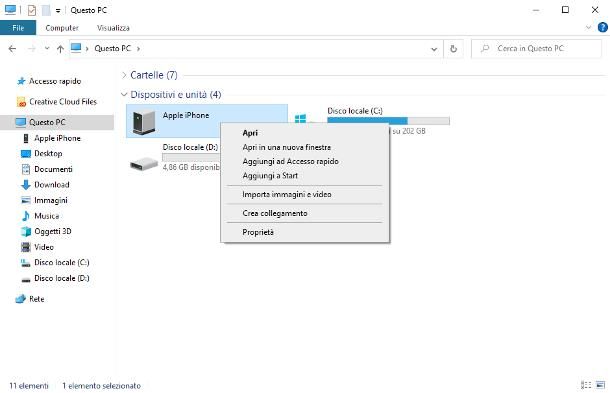This screenshot has height=393, width=610.
Task: Click the chevron after Questo PC breadcrumb
Action: tap(138, 49)
